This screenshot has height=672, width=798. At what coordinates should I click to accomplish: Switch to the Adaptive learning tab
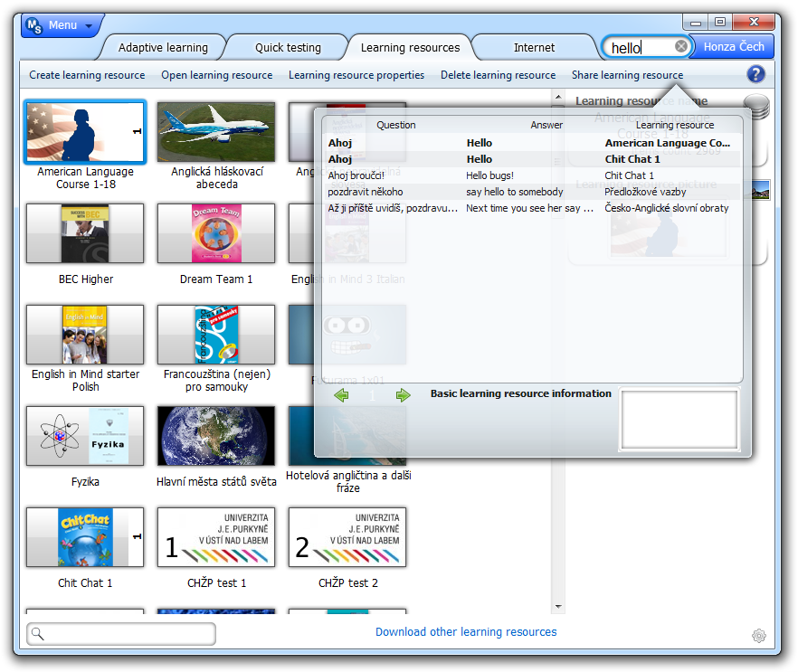163,48
